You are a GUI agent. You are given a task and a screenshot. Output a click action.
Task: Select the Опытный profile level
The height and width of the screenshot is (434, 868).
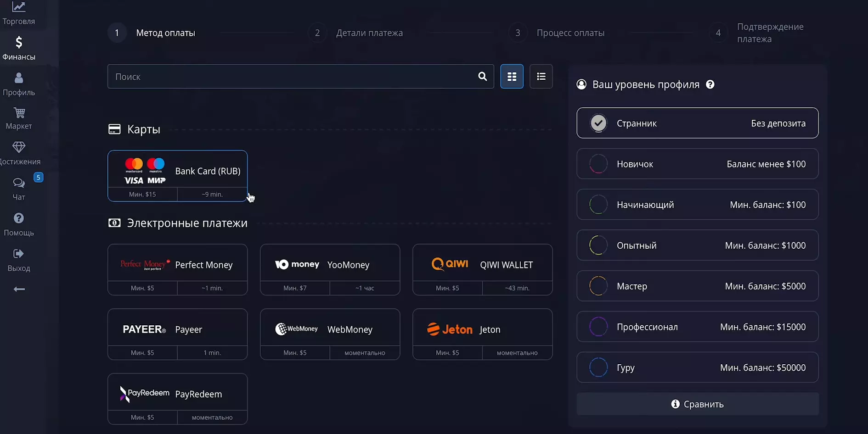pos(698,245)
